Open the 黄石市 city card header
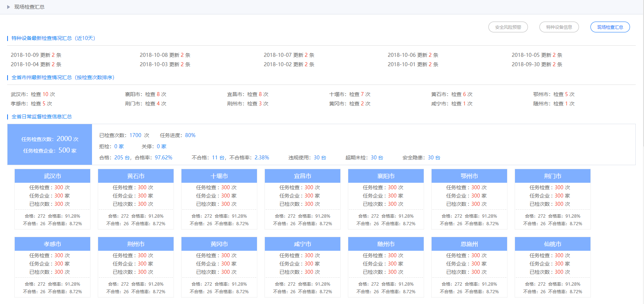Image resolution: width=644 pixels, height=304 pixels. pos(136,176)
